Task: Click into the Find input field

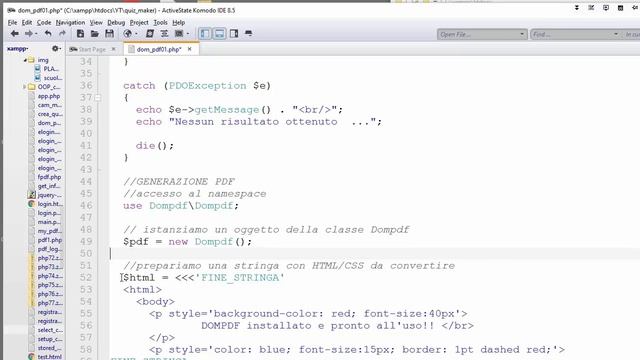Action: pos(571,34)
